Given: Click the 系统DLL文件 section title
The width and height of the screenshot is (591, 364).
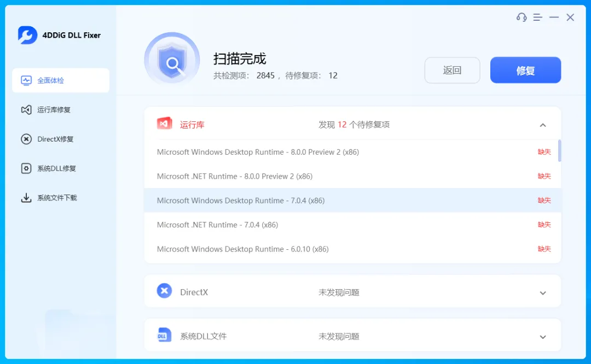Looking at the screenshot, I should (x=204, y=337).
